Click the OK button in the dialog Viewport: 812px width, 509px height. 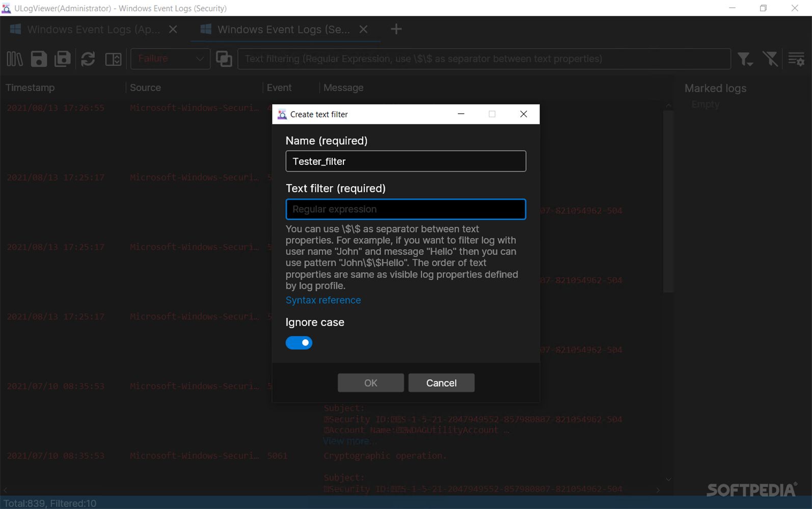click(x=370, y=383)
